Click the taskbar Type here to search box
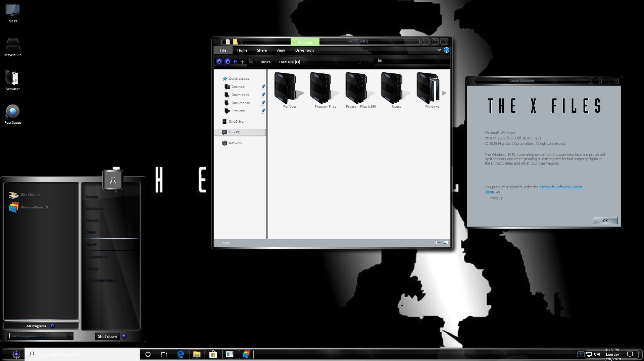 click(82, 354)
